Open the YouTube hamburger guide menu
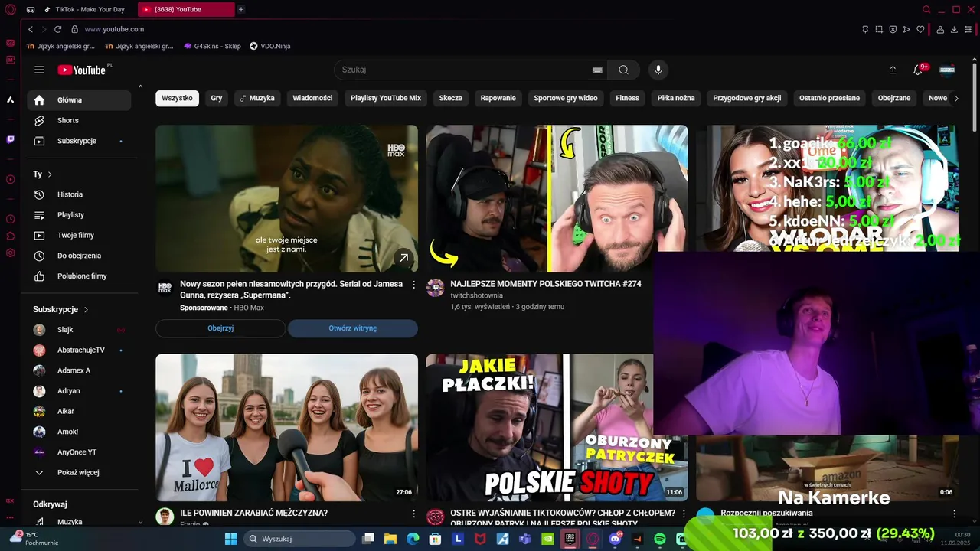Image resolution: width=980 pixels, height=551 pixels. [x=39, y=70]
